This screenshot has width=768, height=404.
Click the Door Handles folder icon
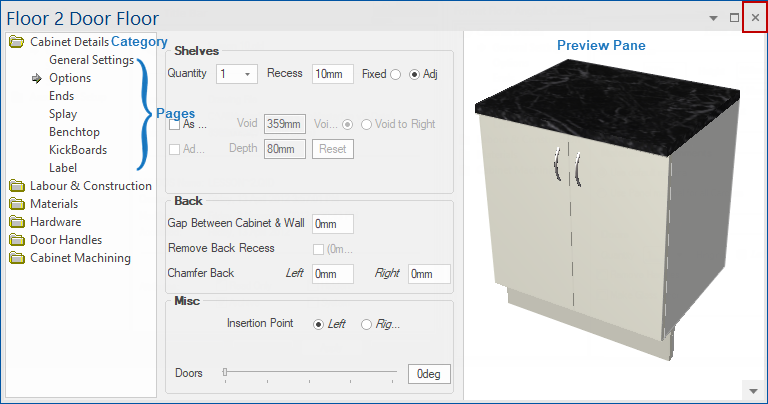(x=16, y=240)
